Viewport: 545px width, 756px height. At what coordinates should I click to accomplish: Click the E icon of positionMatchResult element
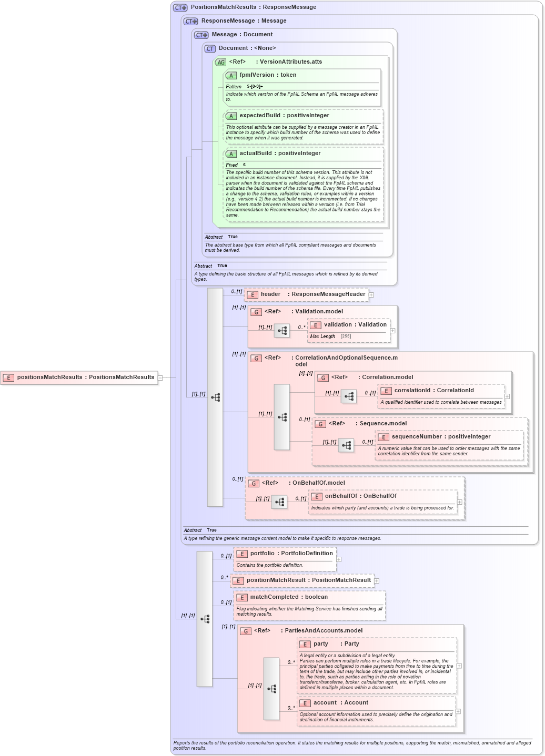click(238, 580)
